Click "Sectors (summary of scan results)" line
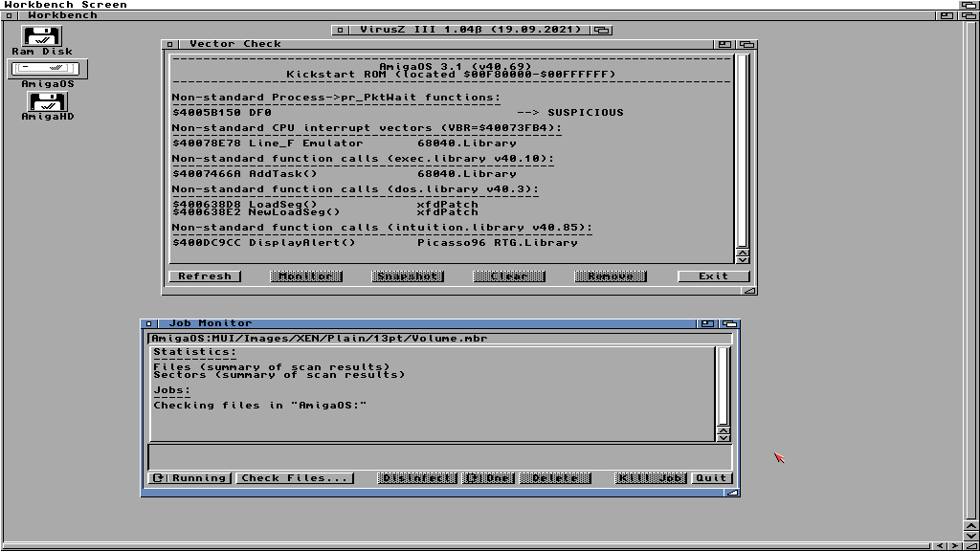Screen dimensions: 980x551 [x=279, y=375]
